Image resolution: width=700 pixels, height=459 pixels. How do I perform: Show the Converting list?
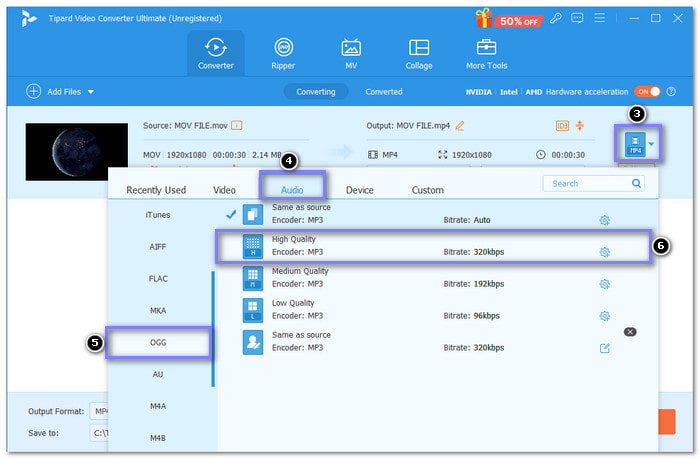[316, 92]
